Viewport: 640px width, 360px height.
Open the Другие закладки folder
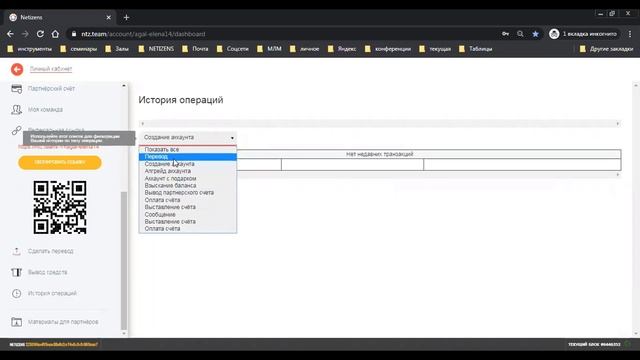coord(606,49)
